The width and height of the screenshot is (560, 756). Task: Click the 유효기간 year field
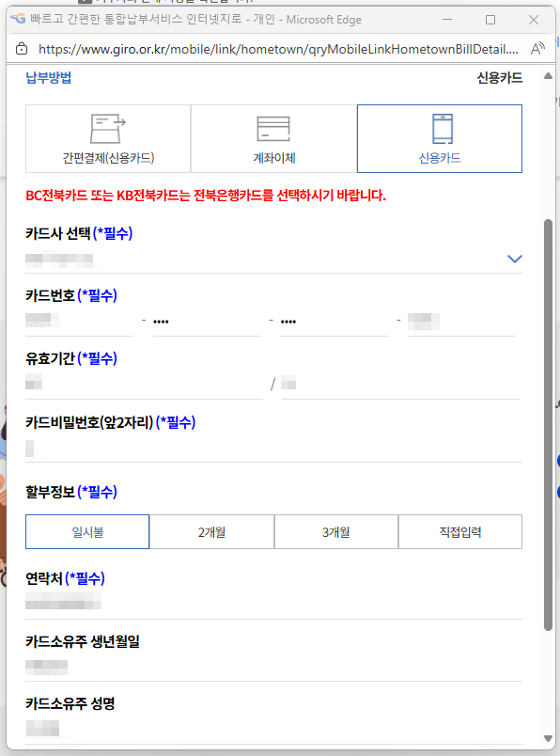[x=400, y=385]
